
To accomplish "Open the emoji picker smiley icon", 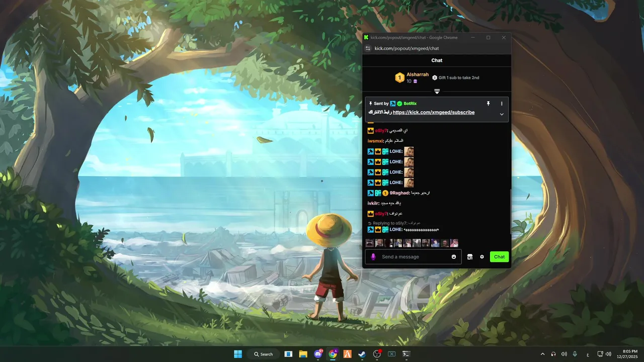I will [454, 257].
